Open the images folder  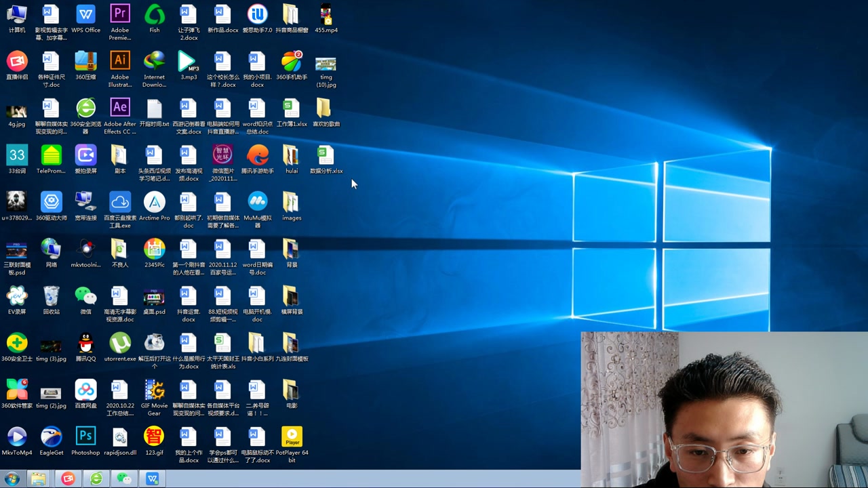[292, 206]
